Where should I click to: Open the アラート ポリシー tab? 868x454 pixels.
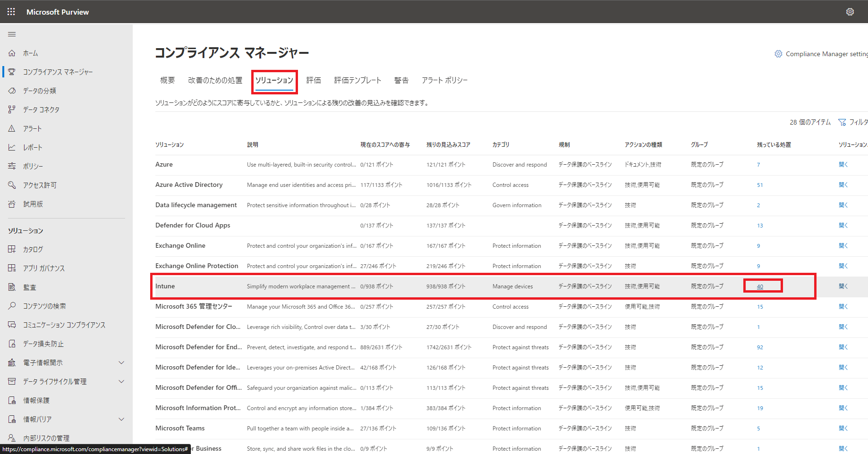(444, 80)
